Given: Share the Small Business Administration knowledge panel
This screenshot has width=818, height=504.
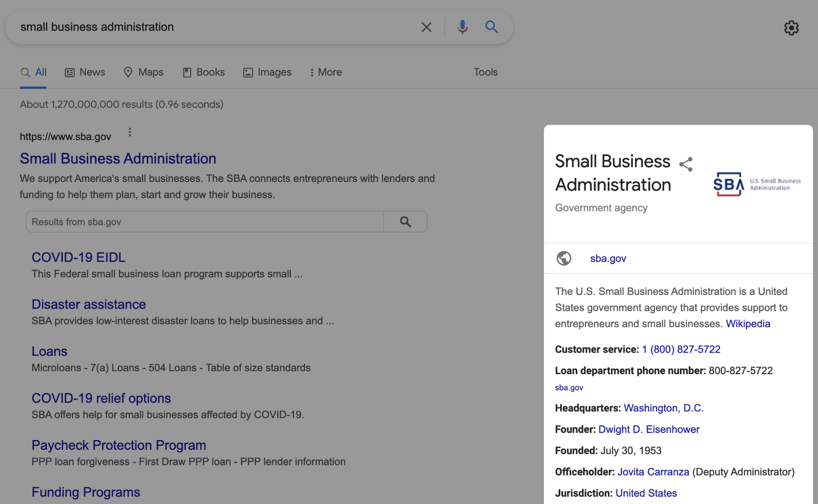Looking at the screenshot, I should click(x=686, y=164).
